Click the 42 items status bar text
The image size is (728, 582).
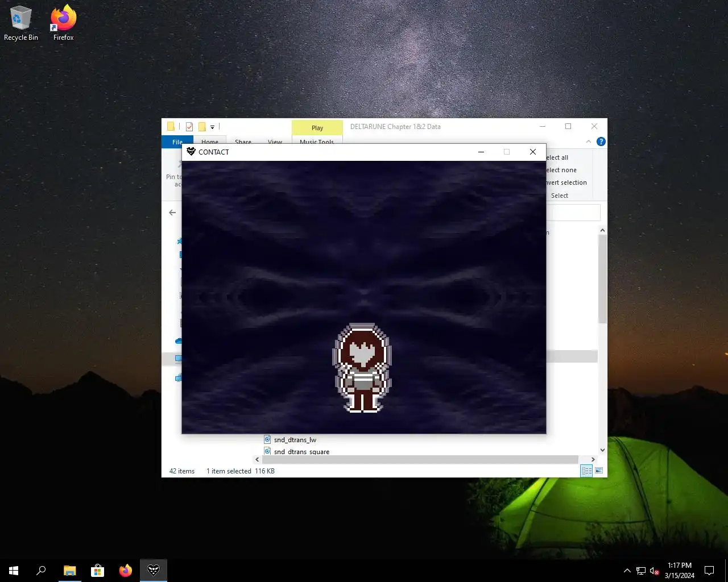182,471
